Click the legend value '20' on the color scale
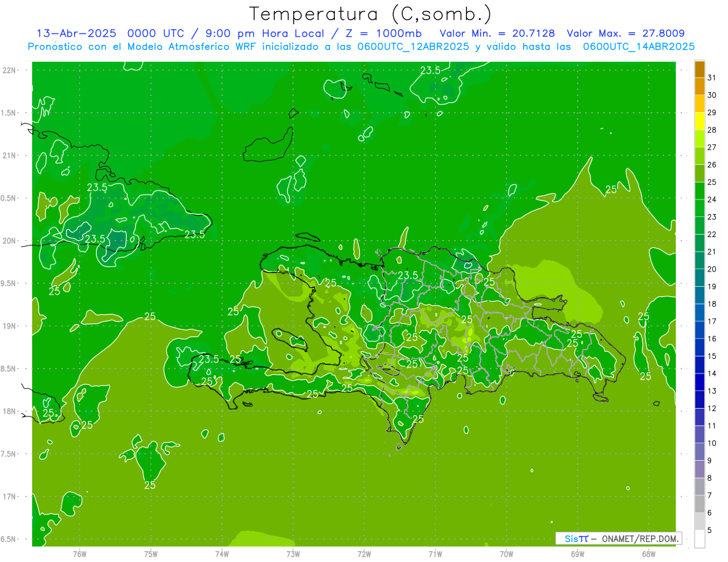The height and width of the screenshot is (562, 728). tap(712, 269)
